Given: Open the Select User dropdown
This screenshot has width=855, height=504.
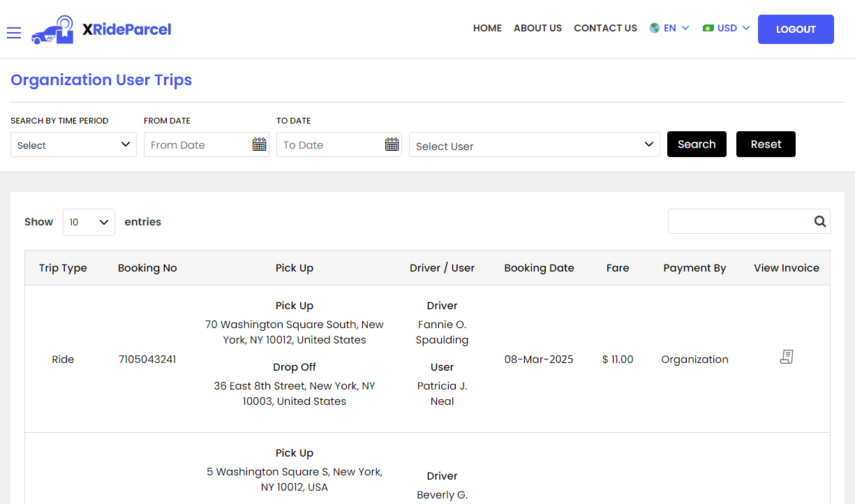Looking at the screenshot, I should 534,145.
